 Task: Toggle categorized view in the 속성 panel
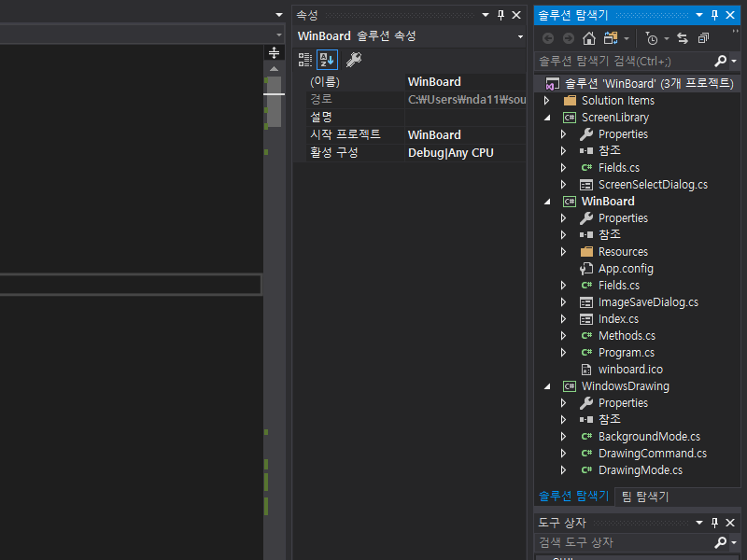click(305, 60)
